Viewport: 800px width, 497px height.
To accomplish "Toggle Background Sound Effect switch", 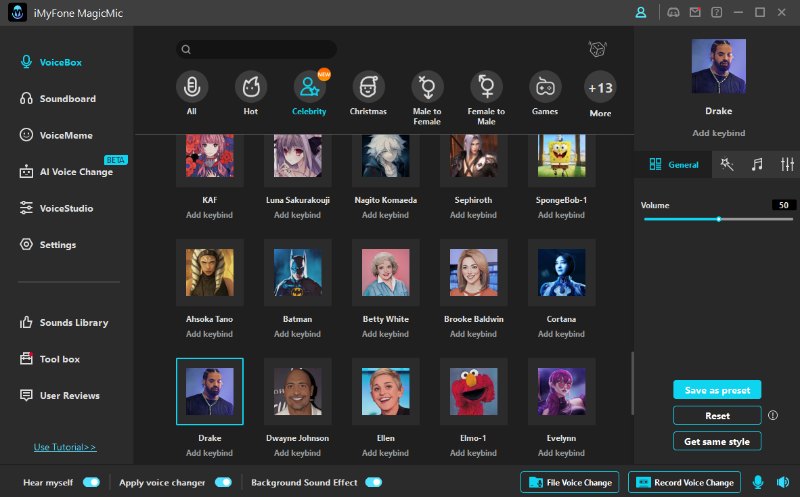I will [x=373, y=482].
